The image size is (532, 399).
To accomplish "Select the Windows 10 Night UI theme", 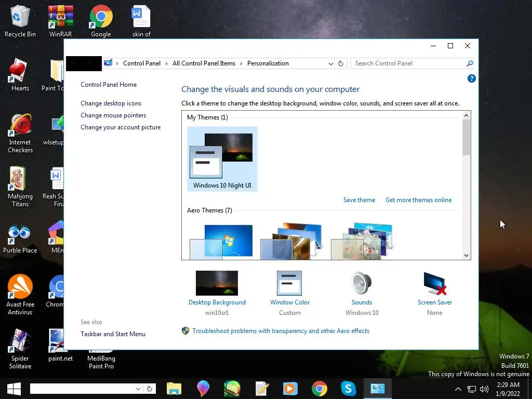I will 222,159.
